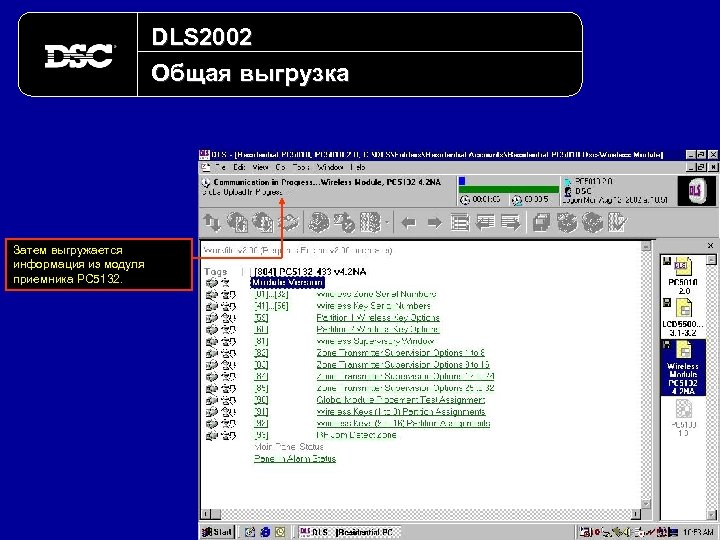Select the highlighted Module Version item
The width and height of the screenshot is (720, 540).
pos(287,282)
